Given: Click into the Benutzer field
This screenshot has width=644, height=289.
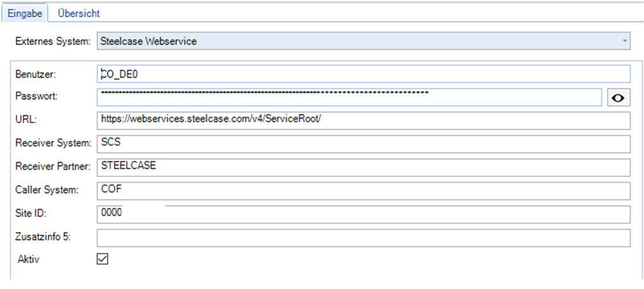Looking at the screenshot, I should tap(364, 74).
